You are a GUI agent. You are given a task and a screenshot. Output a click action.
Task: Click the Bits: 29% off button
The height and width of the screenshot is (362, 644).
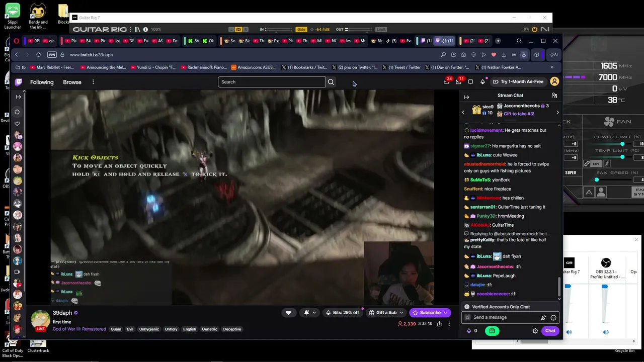343,313
